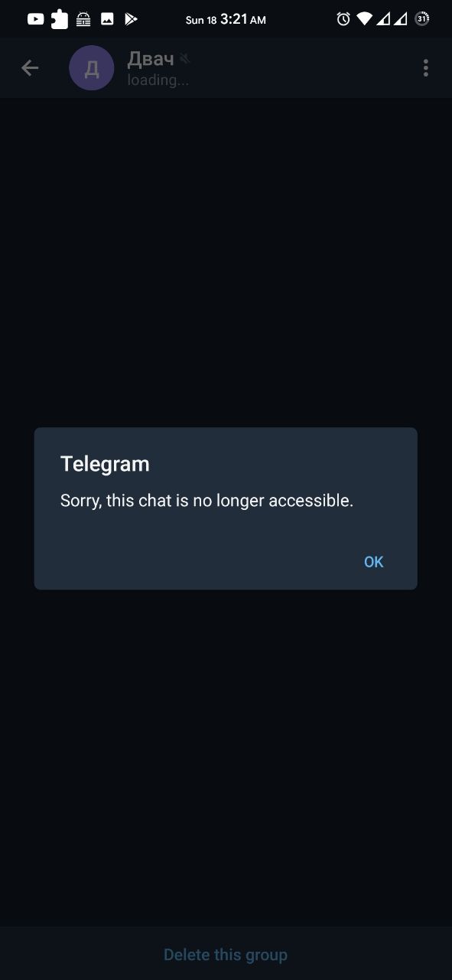Screen dimensions: 452x980
Task: Tap the image notification icon
Action: [107, 19]
